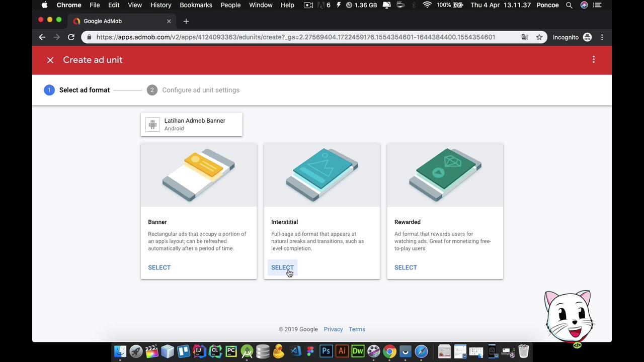Select the Banner ad format

click(x=159, y=267)
